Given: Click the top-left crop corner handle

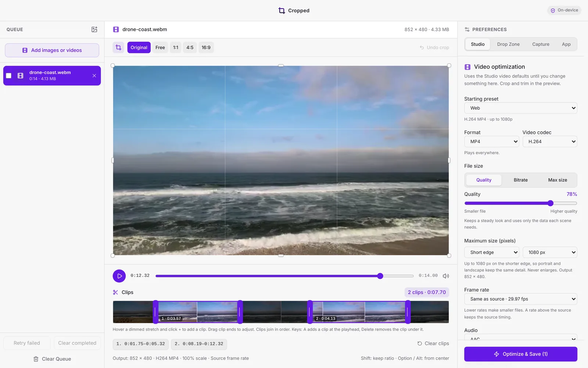Looking at the screenshot, I should 113,66.
